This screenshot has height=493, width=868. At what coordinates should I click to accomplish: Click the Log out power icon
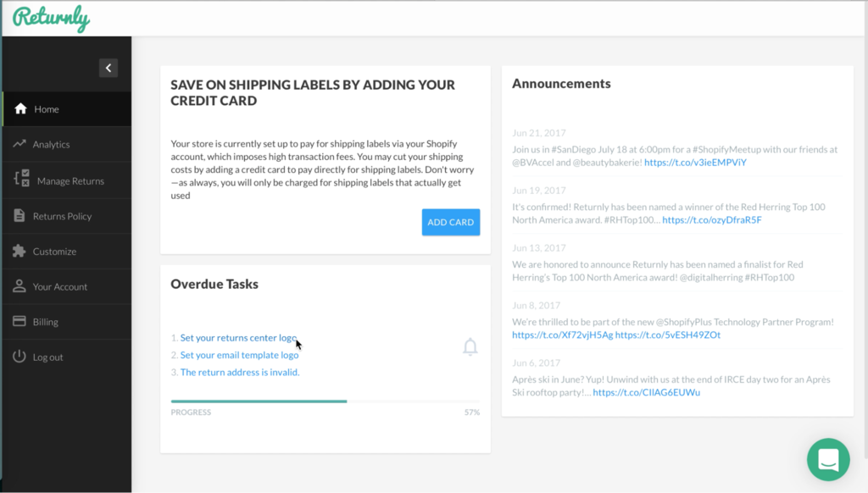point(19,356)
